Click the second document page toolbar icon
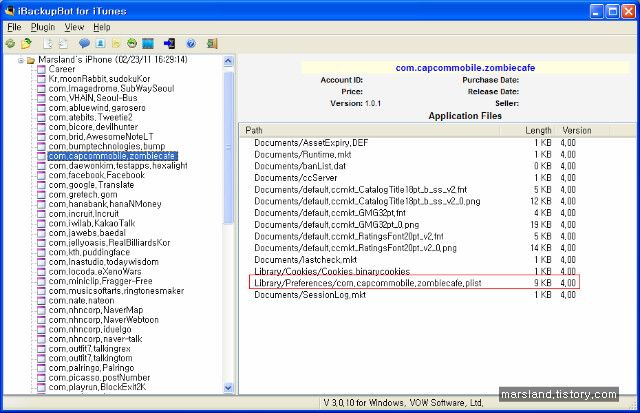 63,43
